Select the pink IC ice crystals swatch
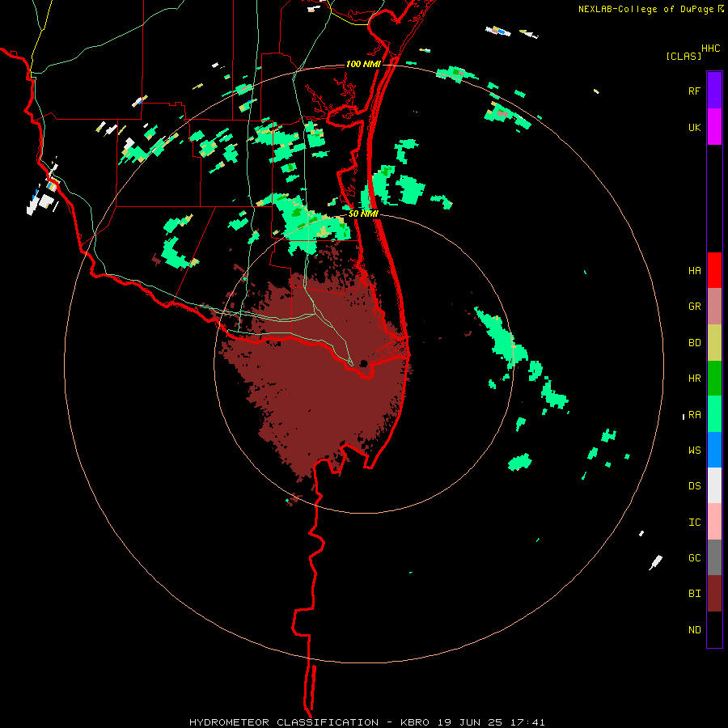 click(714, 522)
